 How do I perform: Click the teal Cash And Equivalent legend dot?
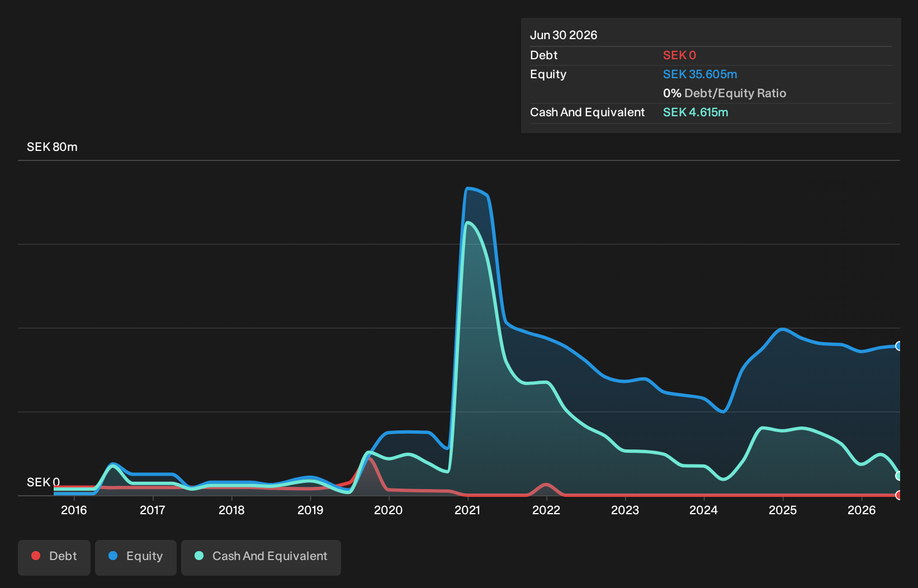click(199, 556)
